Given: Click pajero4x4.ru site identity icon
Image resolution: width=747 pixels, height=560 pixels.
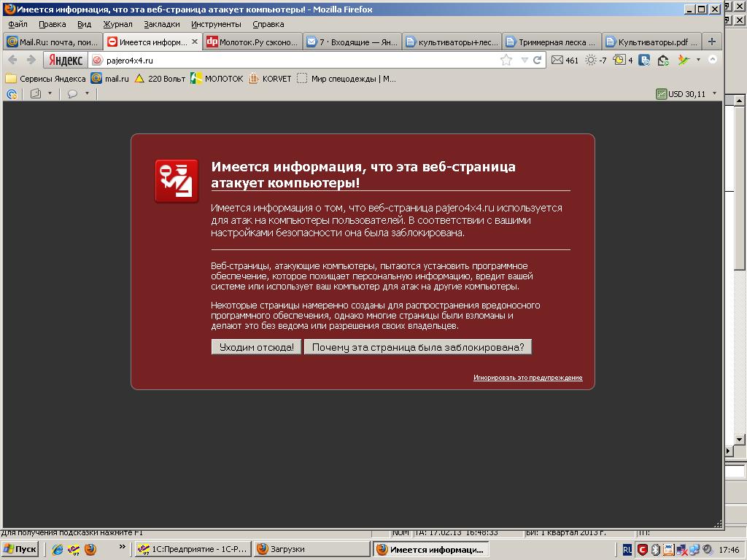Looking at the screenshot, I should (x=97, y=60).
